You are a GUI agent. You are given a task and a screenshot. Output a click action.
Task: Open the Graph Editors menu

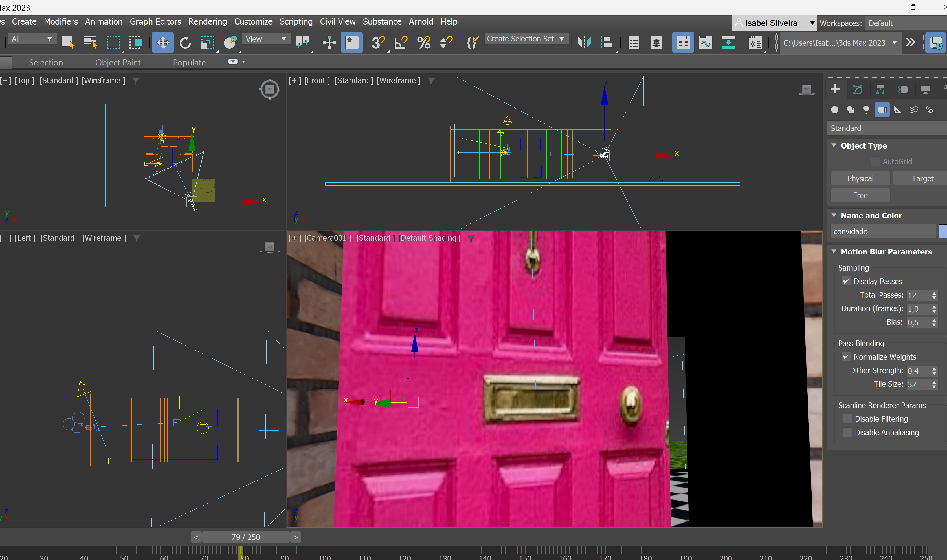coord(155,21)
